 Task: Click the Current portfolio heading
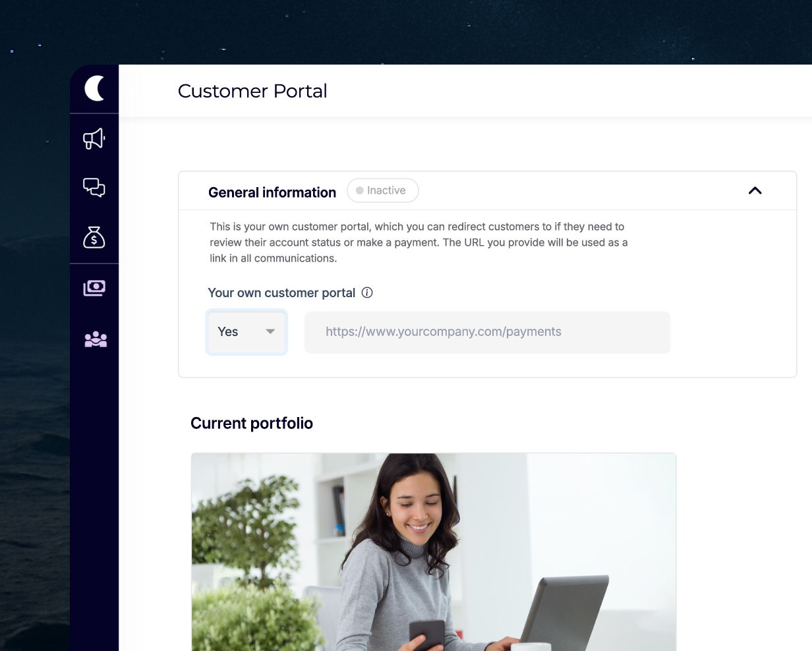tap(252, 423)
